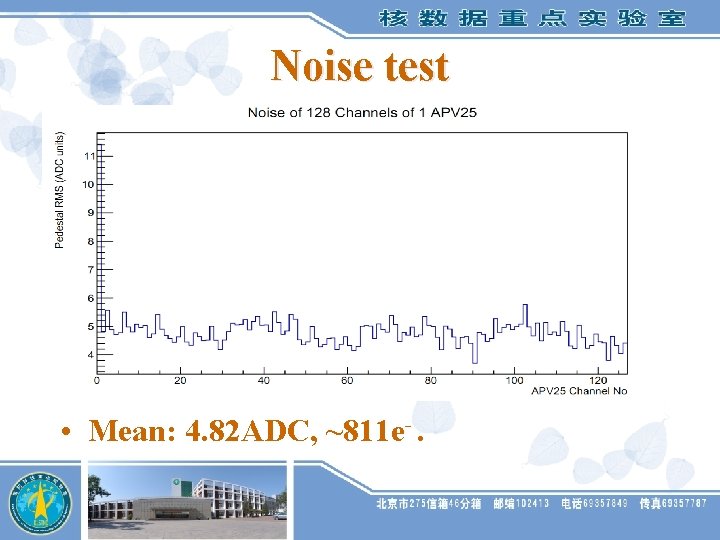The width and height of the screenshot is (720, 540).
Task: Click the 'Pedestal RMS (ADC units)' y-axis label
Action: (60, 190)
